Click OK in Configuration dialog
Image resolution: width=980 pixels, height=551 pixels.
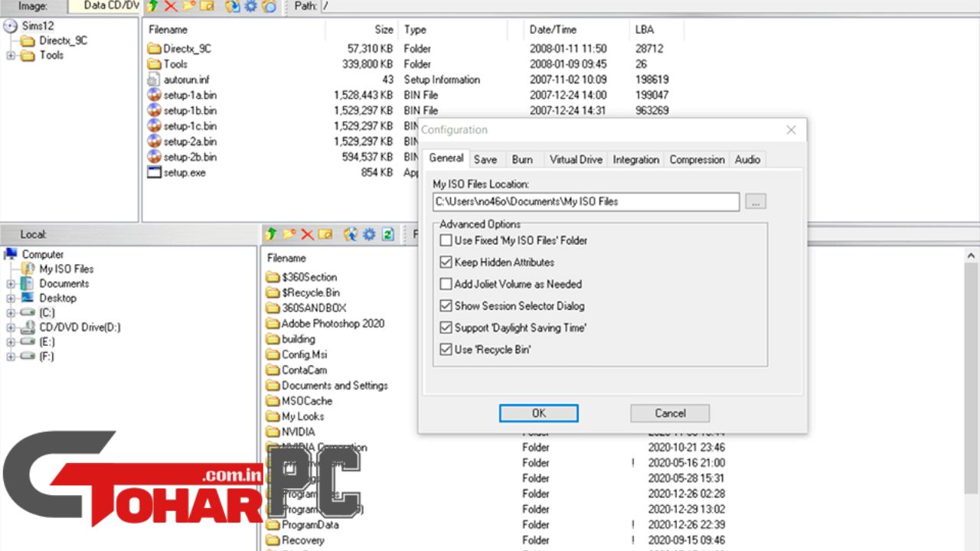pyautogui.click(x=539, y=413)
